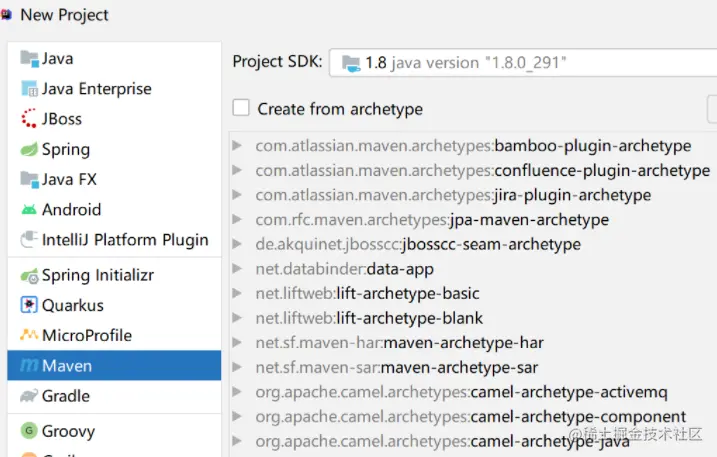Select maven-archetype-har text
The image size is (717, 457).
[x=464, y=343]
